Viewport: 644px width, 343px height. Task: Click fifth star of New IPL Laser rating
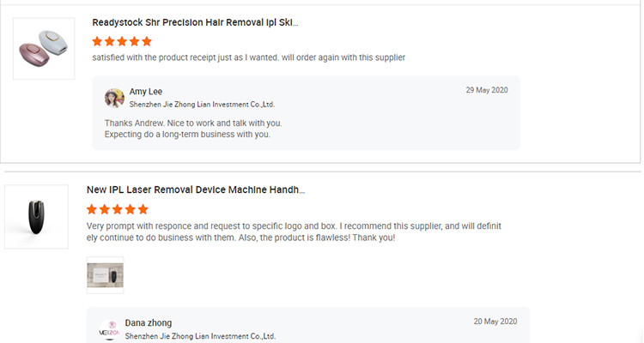143,209
